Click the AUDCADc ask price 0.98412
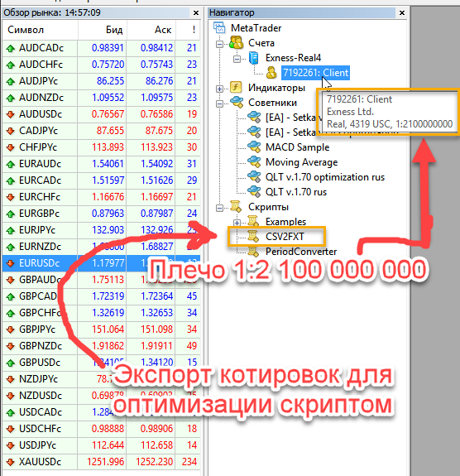The image size is (460, 476). 156,48
